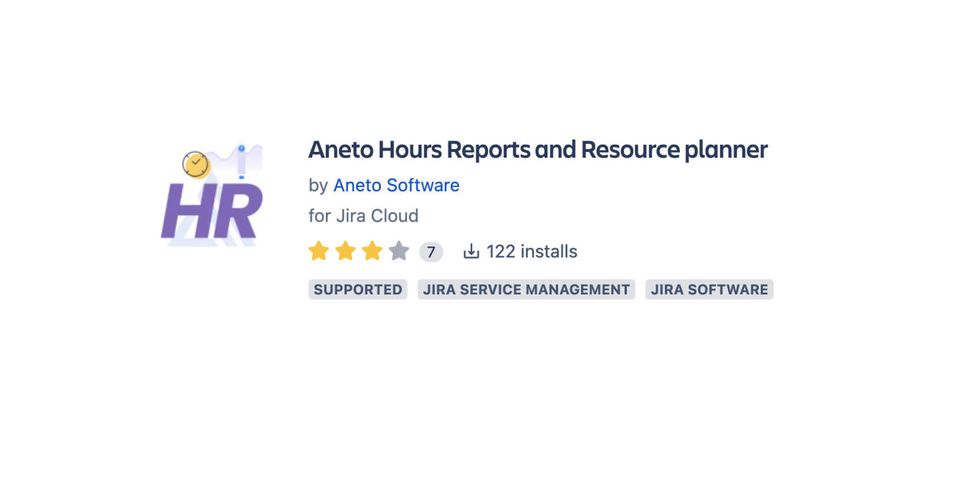Select the second rating star
The width and height of the screenshot is (980, 480).
(x=345, y=251)
